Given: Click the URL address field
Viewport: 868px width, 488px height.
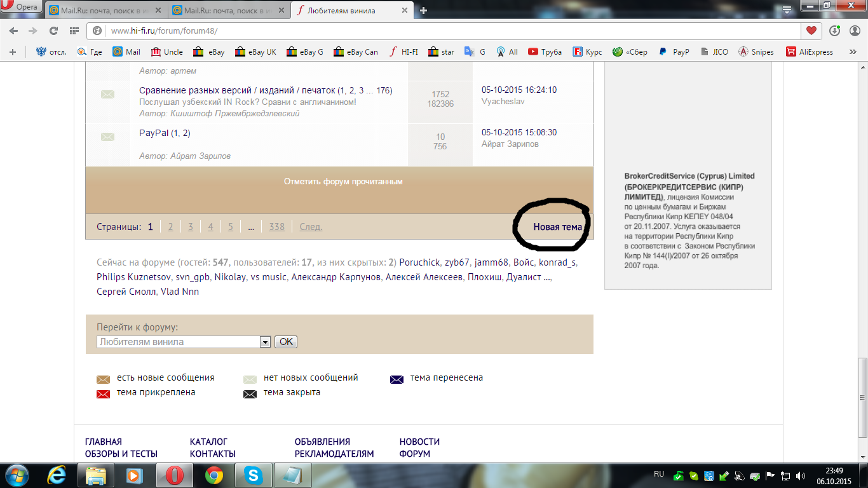Looking at the screenshot, I should pos(445,30).
